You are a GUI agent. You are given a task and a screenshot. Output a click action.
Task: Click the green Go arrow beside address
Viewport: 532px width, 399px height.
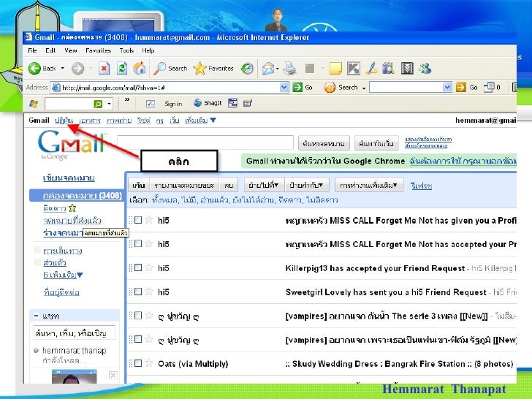tap(297, 87)
